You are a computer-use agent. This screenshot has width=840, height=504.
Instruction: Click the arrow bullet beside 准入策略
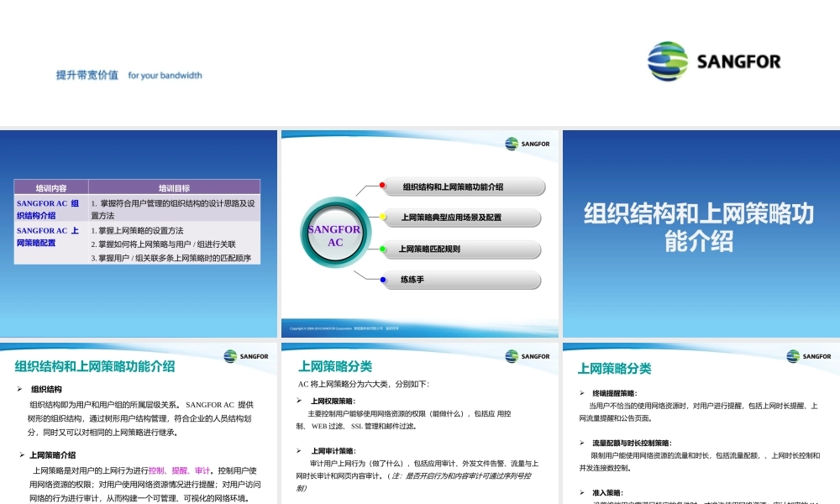pos(582,492)
